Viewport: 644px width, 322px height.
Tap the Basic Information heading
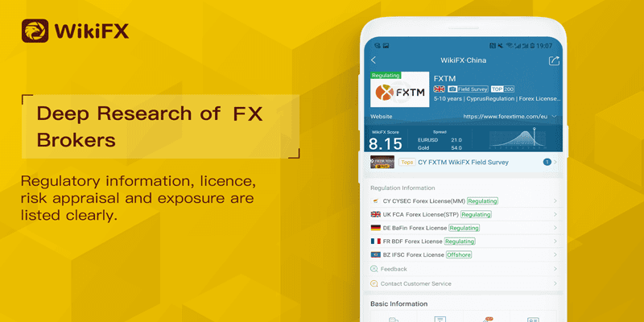point(398,304)
